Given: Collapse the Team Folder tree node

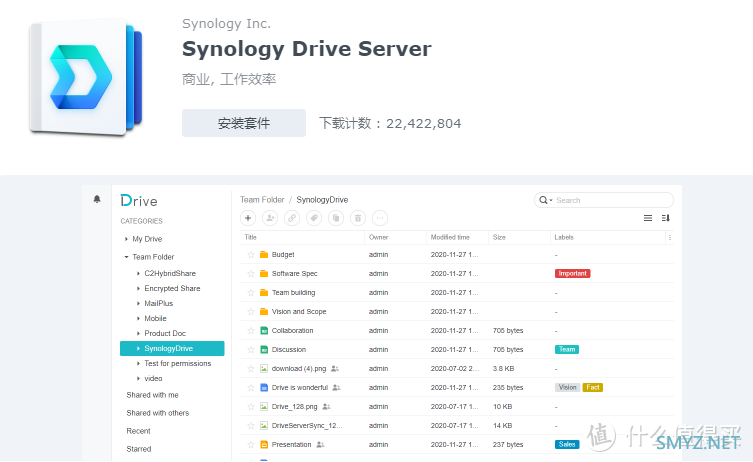Looking at the screenshot, I should pos(126,257).
